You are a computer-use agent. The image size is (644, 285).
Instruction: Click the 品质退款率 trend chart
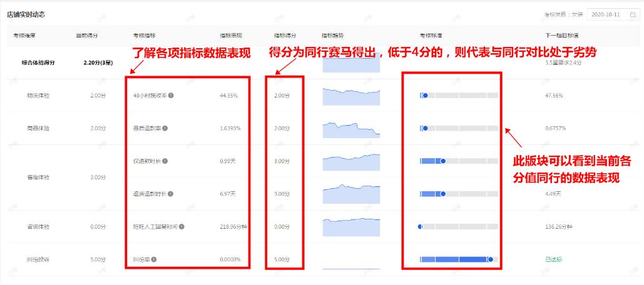pyautogui.click(x=351, y=129)
